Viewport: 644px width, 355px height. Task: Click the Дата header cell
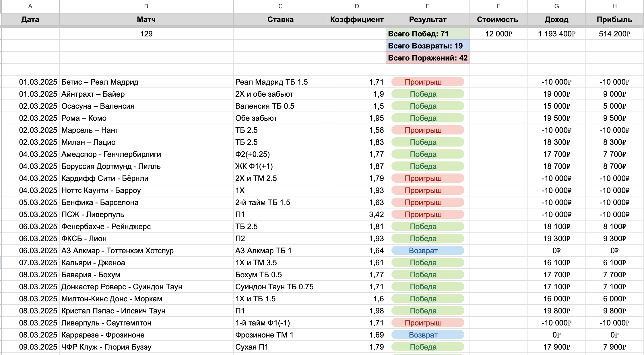[30, 19]
